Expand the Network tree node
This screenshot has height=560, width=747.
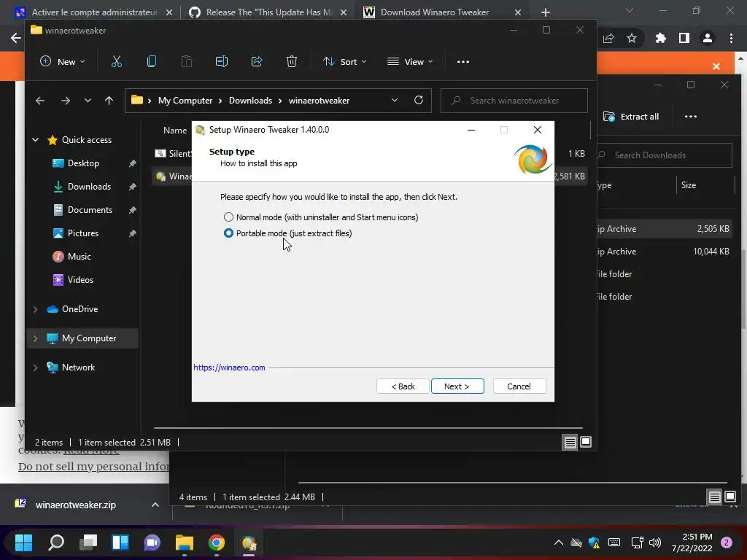(35, 367)
